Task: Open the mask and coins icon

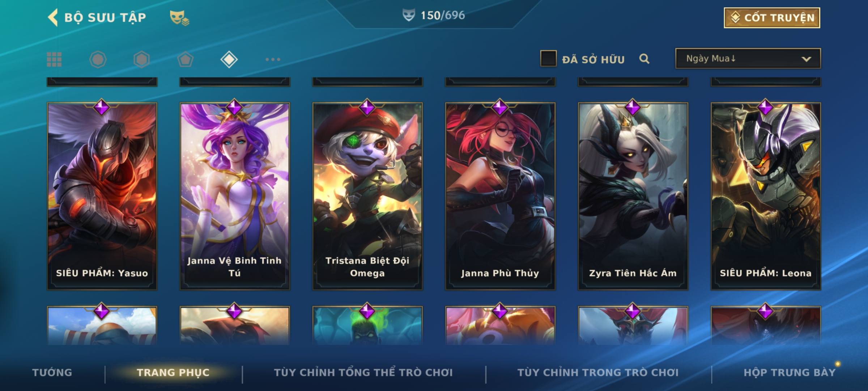Action: coord(179,18)
